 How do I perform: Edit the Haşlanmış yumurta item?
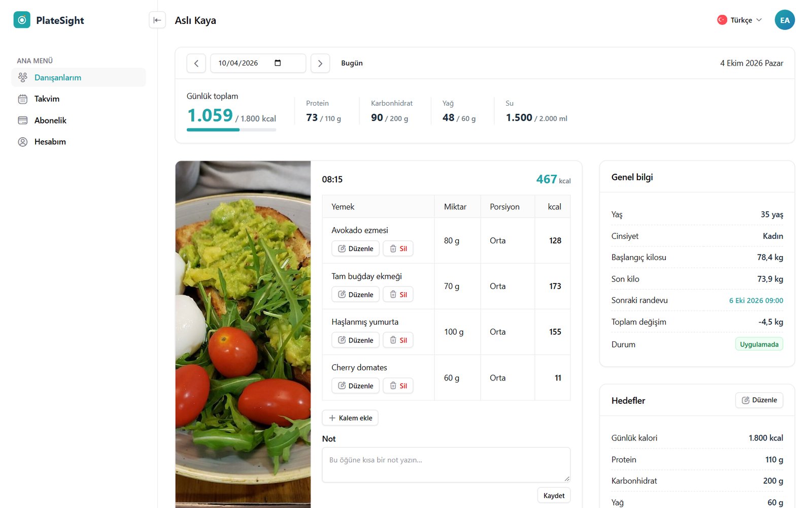coord(355,340)
